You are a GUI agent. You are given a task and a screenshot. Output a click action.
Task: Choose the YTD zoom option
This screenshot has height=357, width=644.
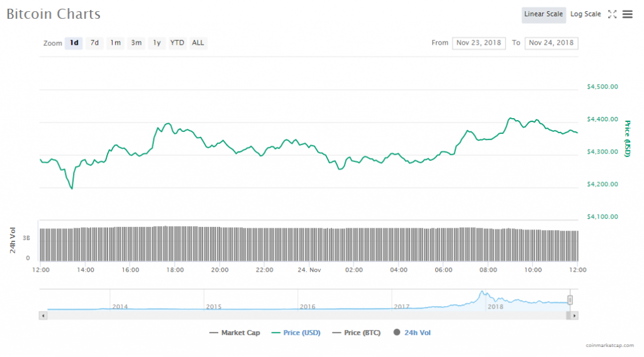177,43
